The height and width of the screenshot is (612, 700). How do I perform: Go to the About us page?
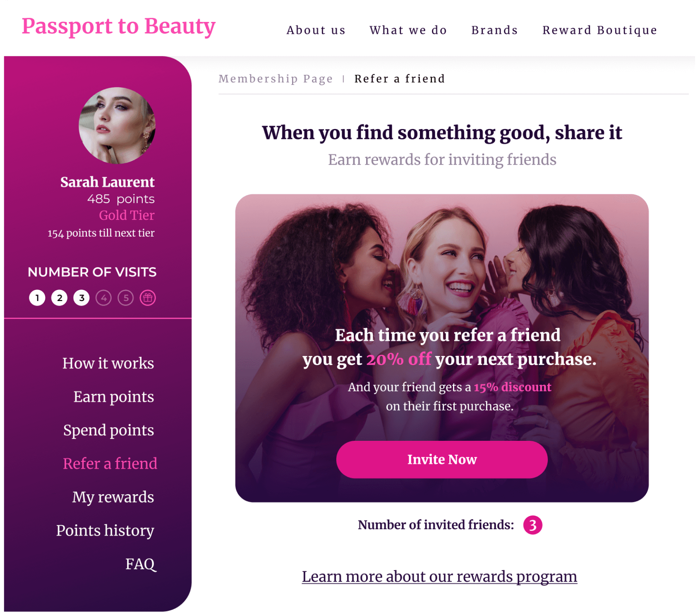(316, 30)
